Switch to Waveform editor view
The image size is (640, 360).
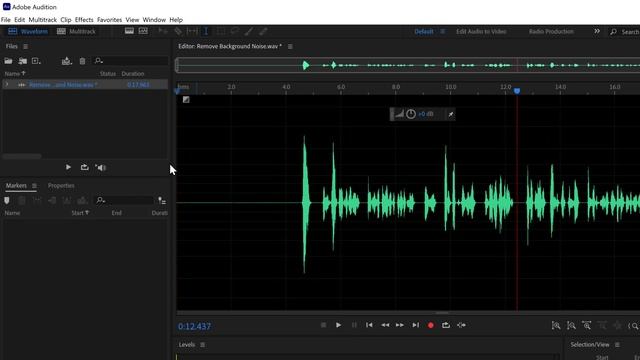coord(28,31)
